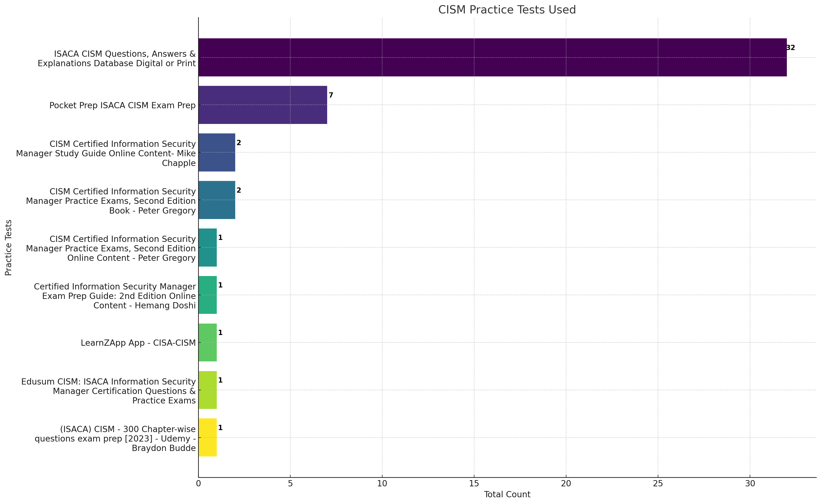Click the value label 32
This screenshot has width=821, height=504.
(790, 48)
